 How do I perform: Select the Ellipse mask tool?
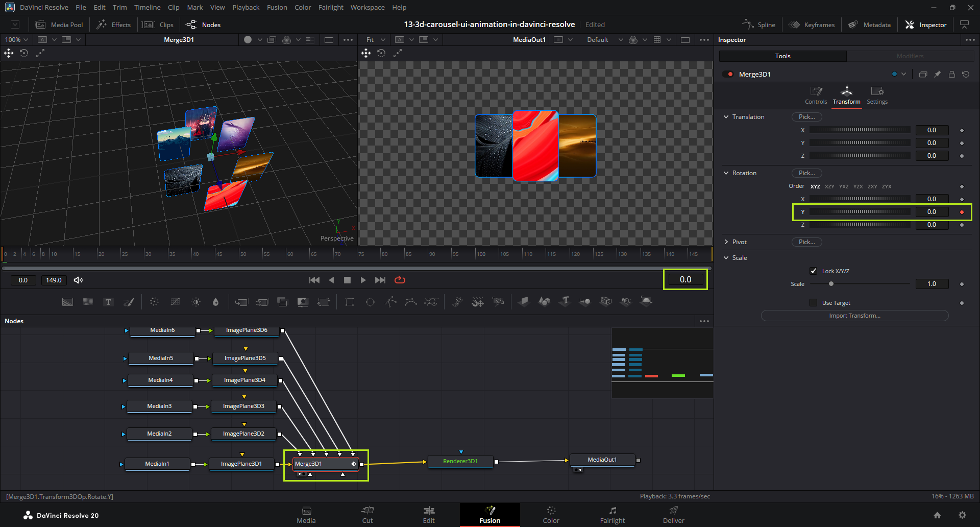click(x=370, y=302)
